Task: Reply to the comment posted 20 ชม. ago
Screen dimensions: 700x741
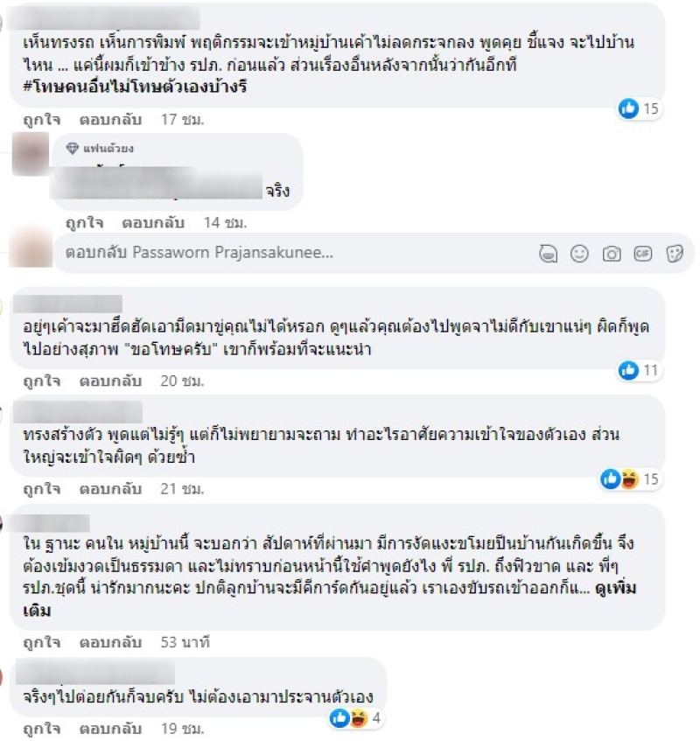Action: tap(110, 381)
